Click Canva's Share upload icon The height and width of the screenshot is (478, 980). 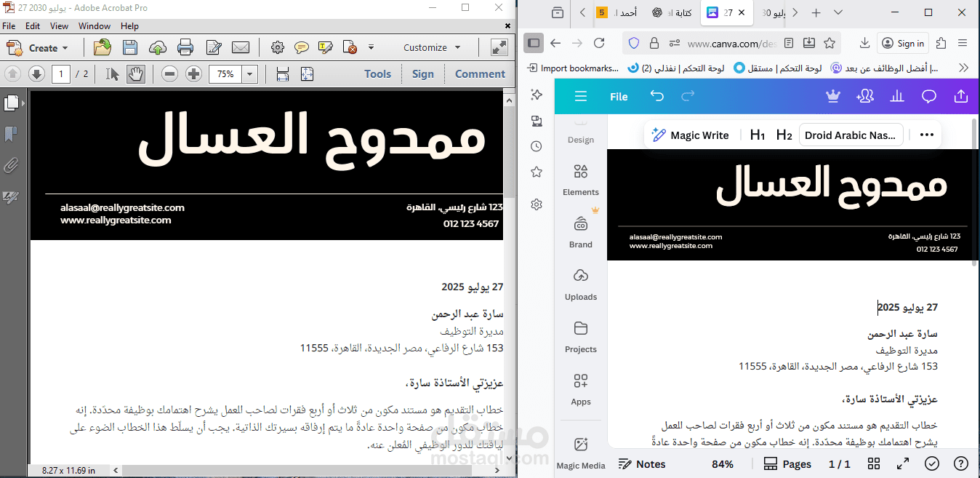click(x=960, y=96)
